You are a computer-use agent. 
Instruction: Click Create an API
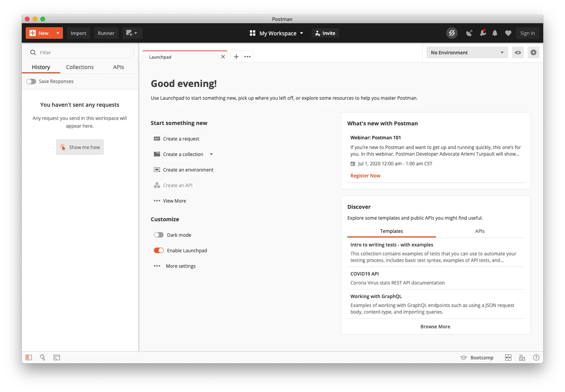[178, 185]
